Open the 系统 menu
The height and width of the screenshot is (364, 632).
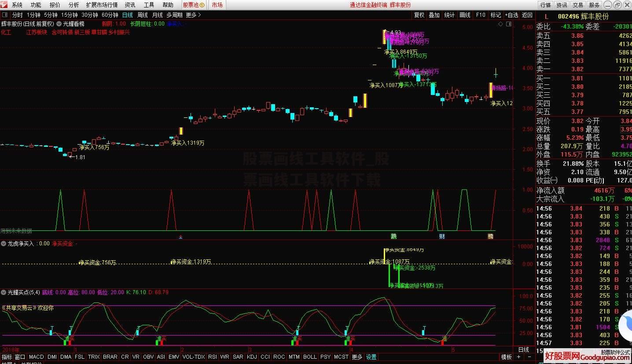17,5
